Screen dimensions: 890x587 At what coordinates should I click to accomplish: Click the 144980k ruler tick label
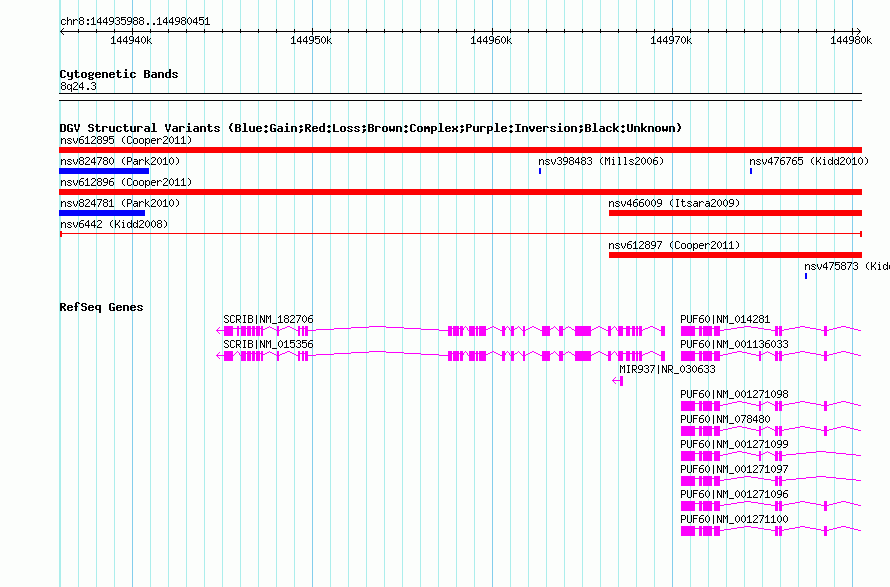pos(851,40)
